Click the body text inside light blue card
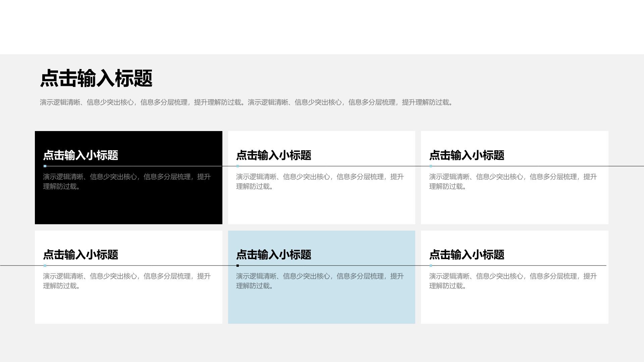This screenshot has height=362, width=644. click(320, 281)
